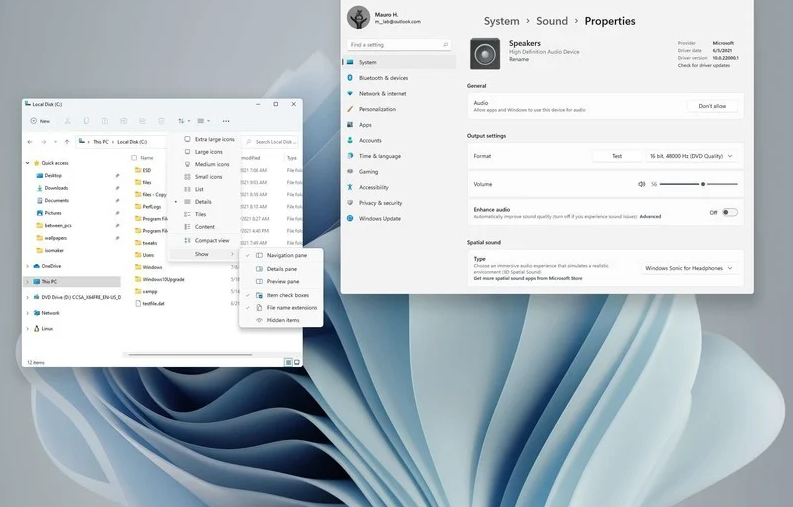Open Accounts in Settings sidebar
Screen dimensions: 793x507
[x=399, y=141]
